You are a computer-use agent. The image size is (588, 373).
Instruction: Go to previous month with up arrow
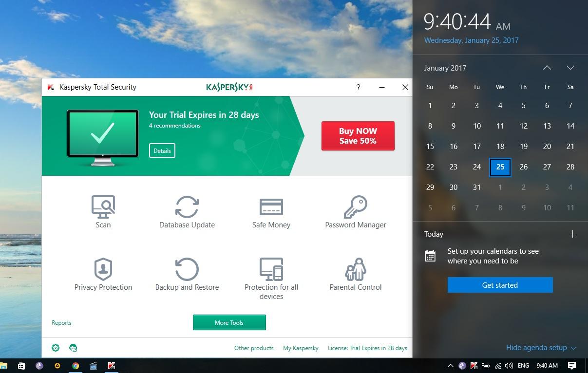[547, 68]
